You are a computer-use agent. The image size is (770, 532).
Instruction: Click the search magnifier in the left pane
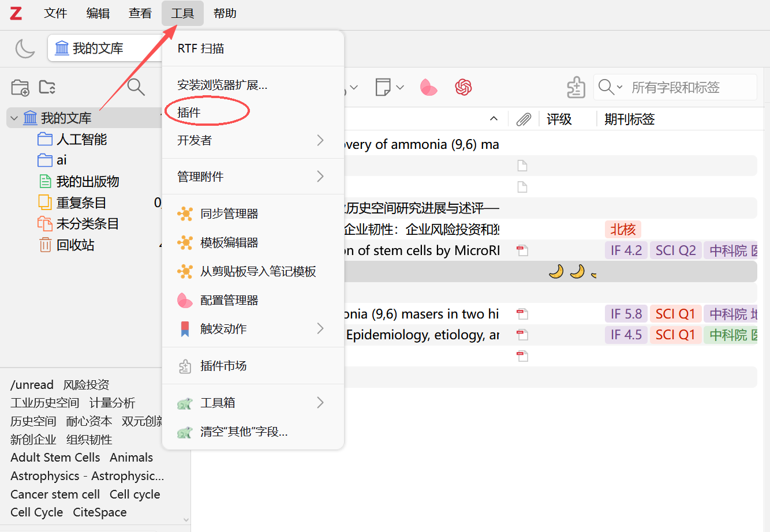[x=136, y=87]
